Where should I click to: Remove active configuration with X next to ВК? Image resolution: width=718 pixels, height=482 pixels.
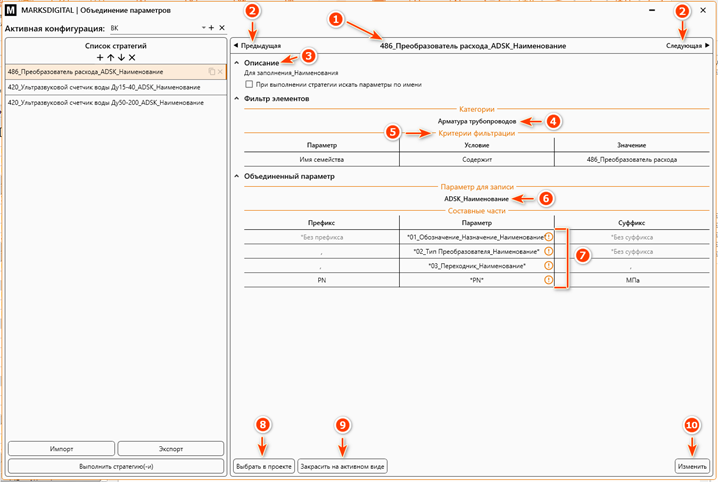click(222, 29)
